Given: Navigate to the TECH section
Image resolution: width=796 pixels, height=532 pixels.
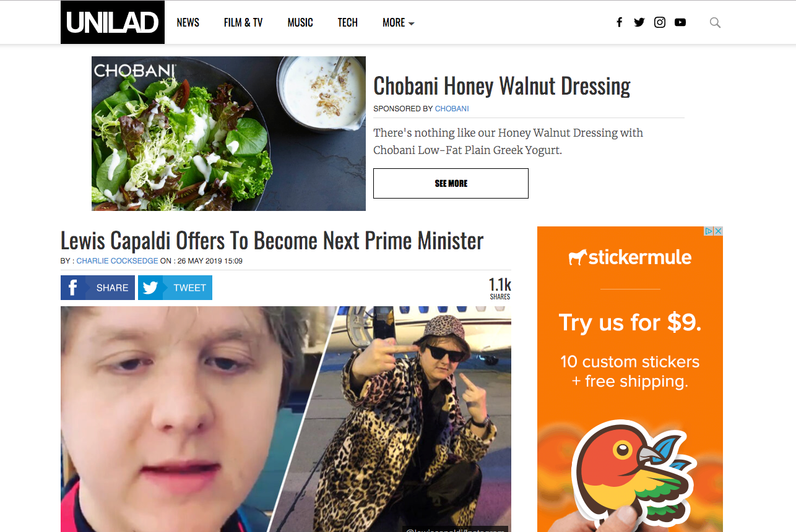Looking at the screenshot, I should tap(348, 22).
